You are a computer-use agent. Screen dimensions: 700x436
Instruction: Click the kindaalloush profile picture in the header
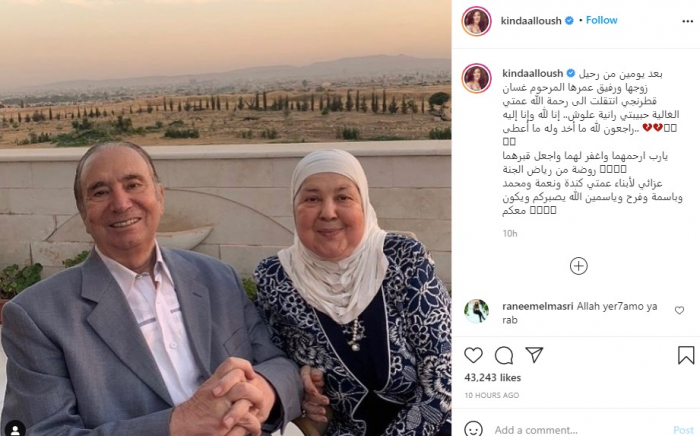click(476, 21)
